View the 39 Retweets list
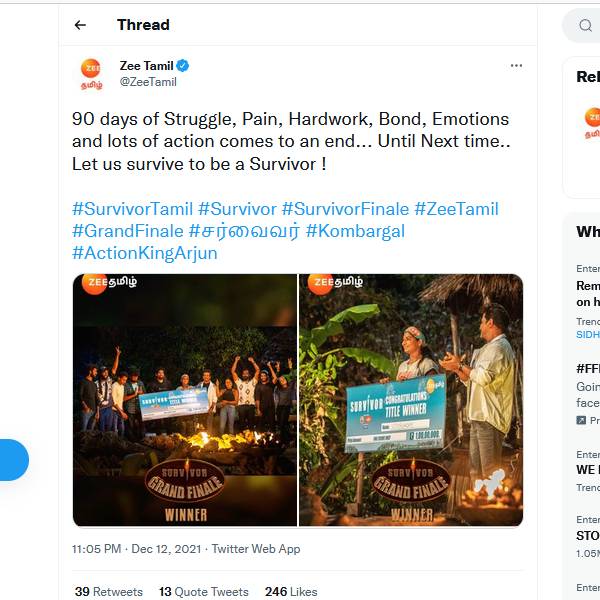Image resolution: width=600 pixels, height=600 pixels. pyautogui.click(x=108, y=592)
